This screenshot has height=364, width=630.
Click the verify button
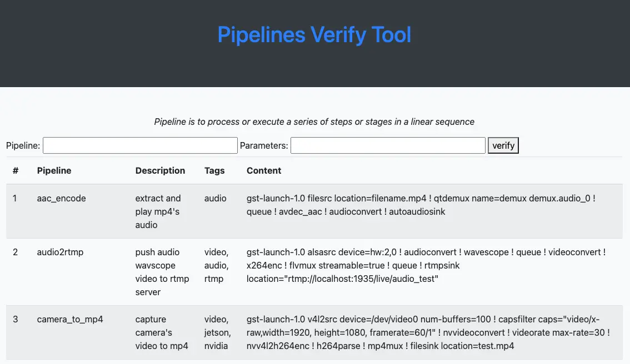(503, 145)
